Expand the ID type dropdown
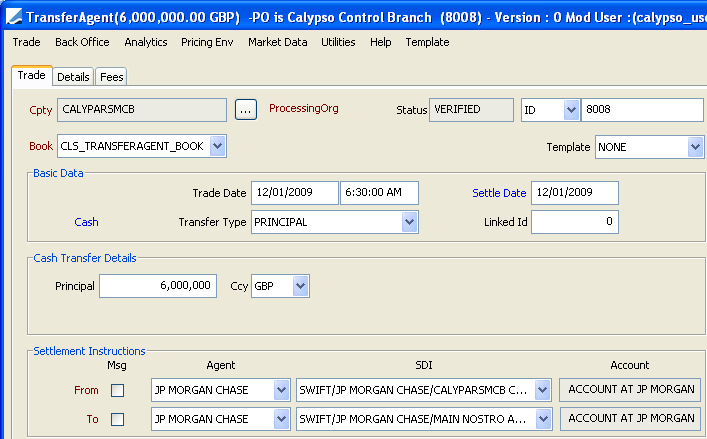 click(571, 110)
